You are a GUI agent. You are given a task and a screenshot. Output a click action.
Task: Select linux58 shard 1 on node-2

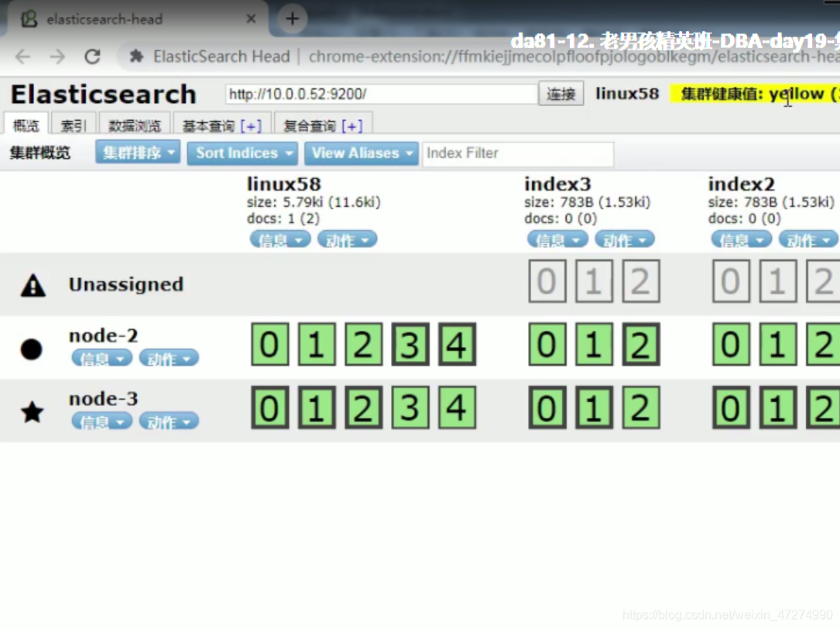pos(317,344)
